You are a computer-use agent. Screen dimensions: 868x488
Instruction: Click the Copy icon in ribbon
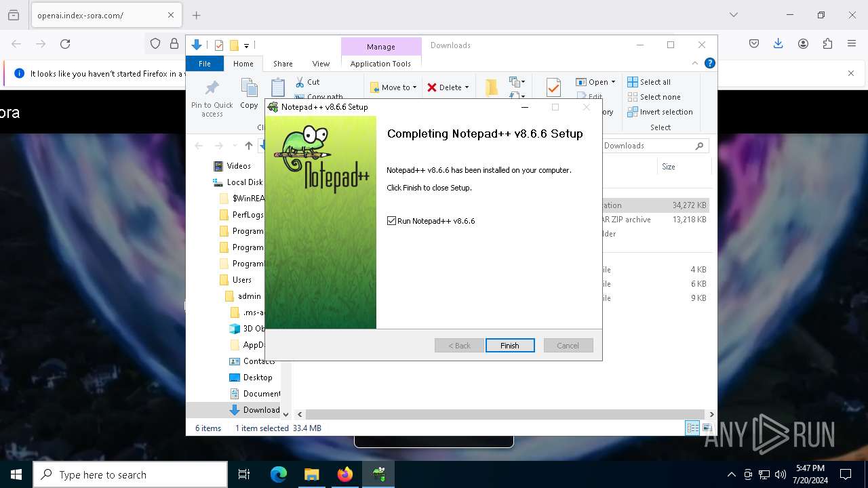click(x=249, y=94)
